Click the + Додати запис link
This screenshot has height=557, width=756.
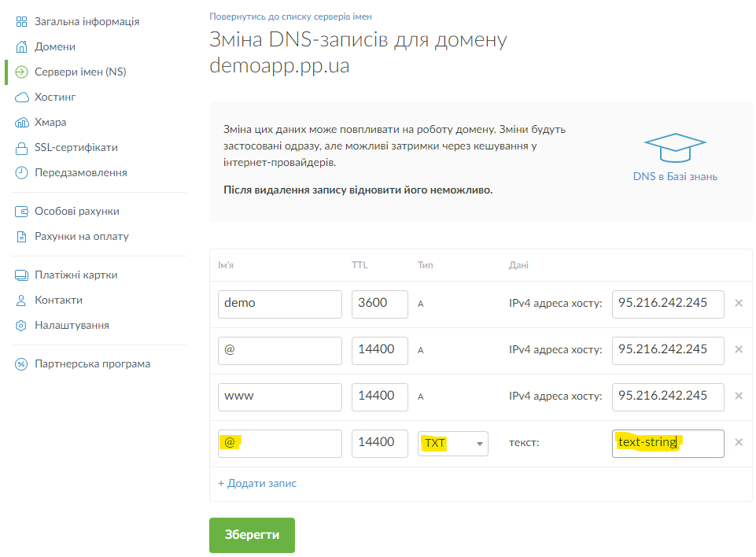[257, 483]
